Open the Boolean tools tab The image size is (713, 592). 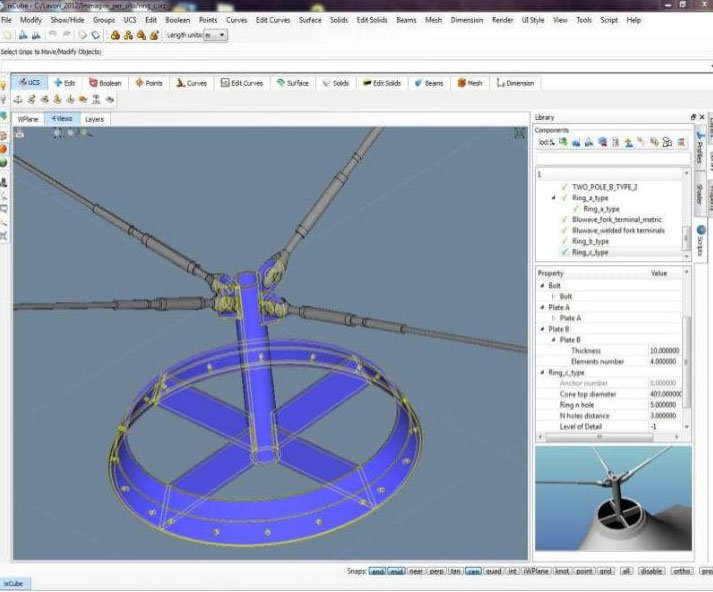105,83
